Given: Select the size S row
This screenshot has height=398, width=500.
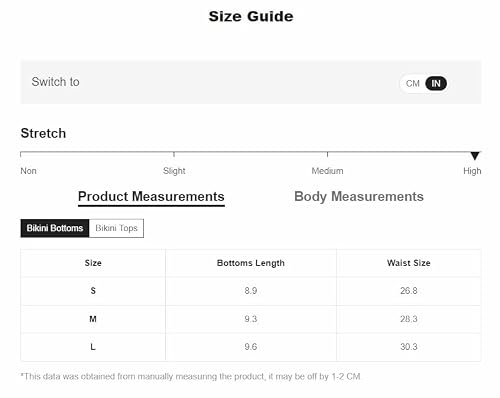Looking at the screenshot, I should point(251,291).
